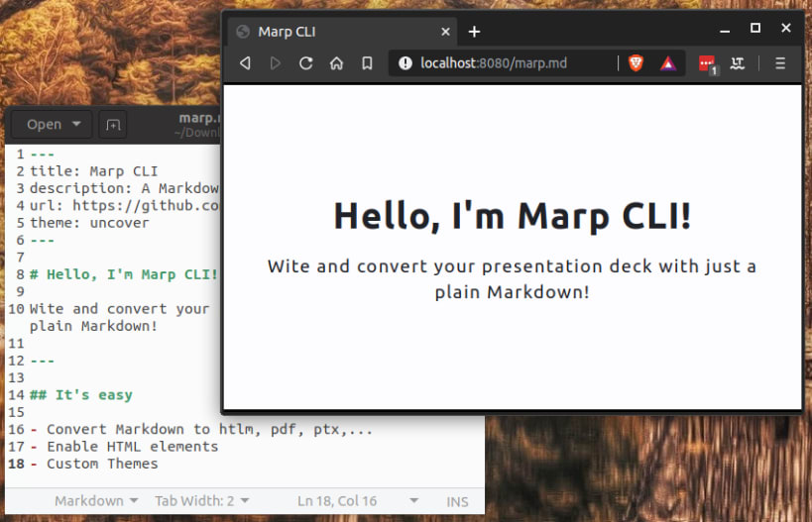Select the Marp CLI browser tab

pos(342,32)
